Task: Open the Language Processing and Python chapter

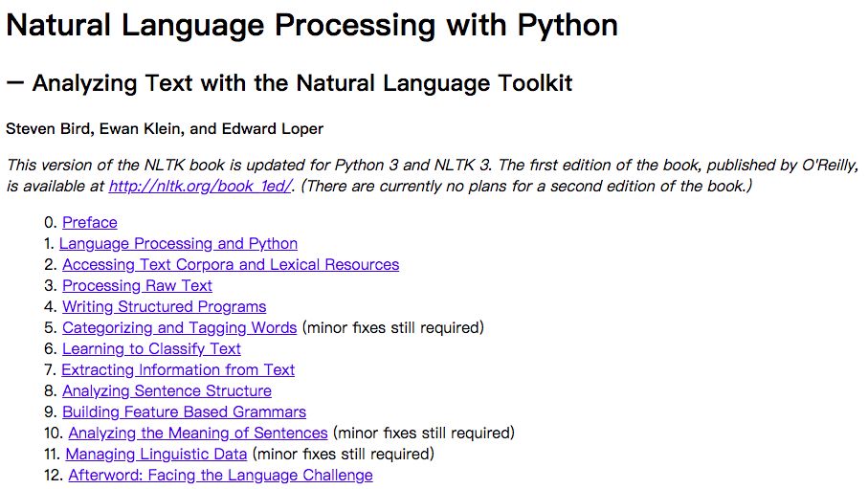Action: (178, 244)
